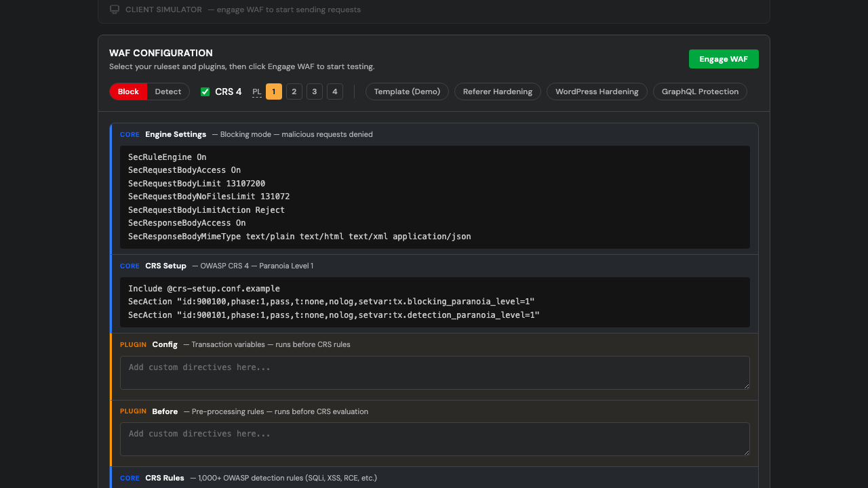Click the SecResponseBodyMimeType directive line

(x=299, y=237)
